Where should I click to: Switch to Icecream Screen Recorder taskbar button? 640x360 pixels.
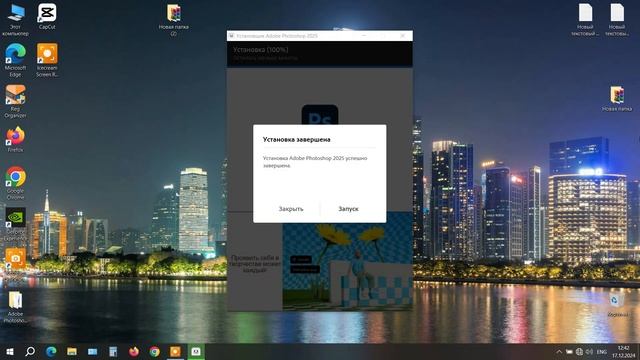tap(175, 351)
